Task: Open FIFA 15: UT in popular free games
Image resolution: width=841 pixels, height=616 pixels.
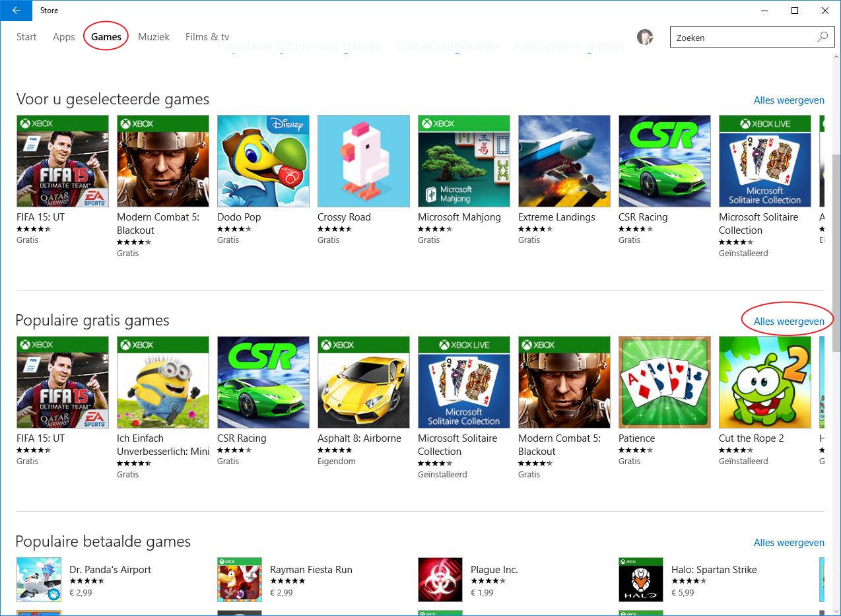Action: (63, 382)
